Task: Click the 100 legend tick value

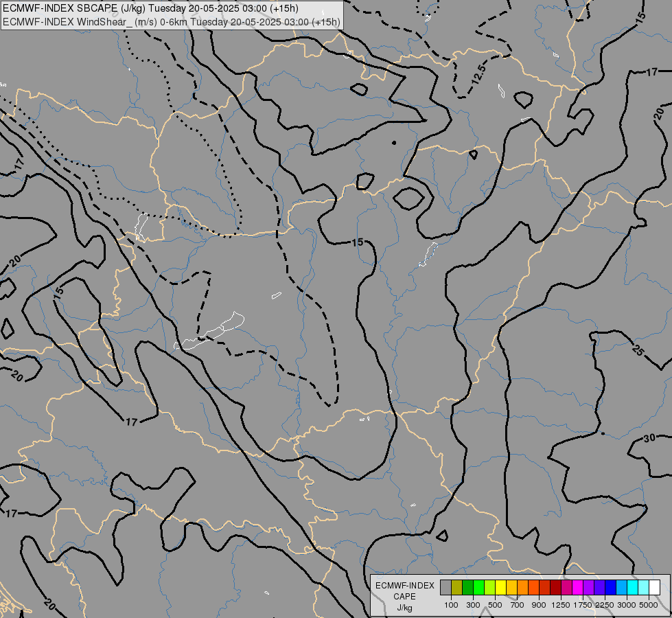Action: point(451,605)
